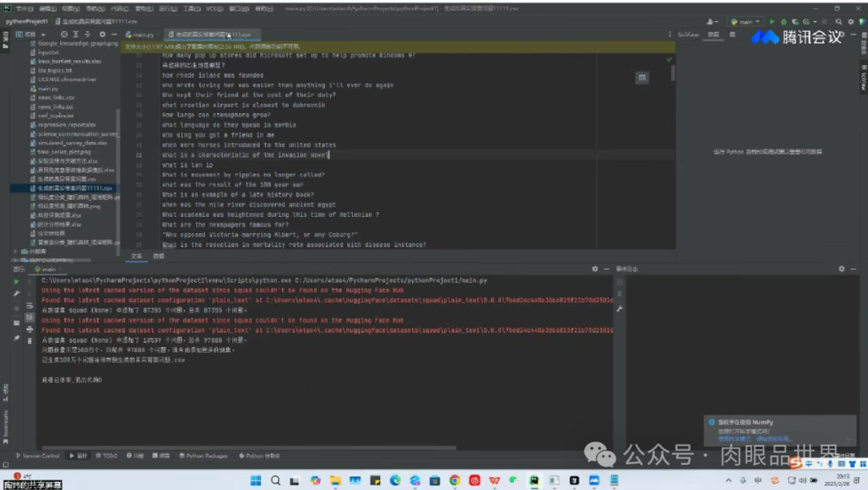868x490 pixels.
Task: Open the 工具 menu
Action: click(191, 9)
